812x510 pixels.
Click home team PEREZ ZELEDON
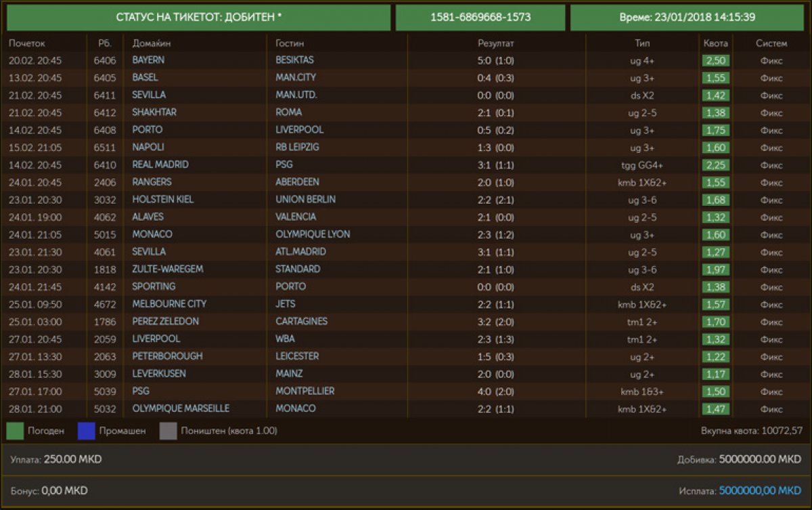click(166, 322)
